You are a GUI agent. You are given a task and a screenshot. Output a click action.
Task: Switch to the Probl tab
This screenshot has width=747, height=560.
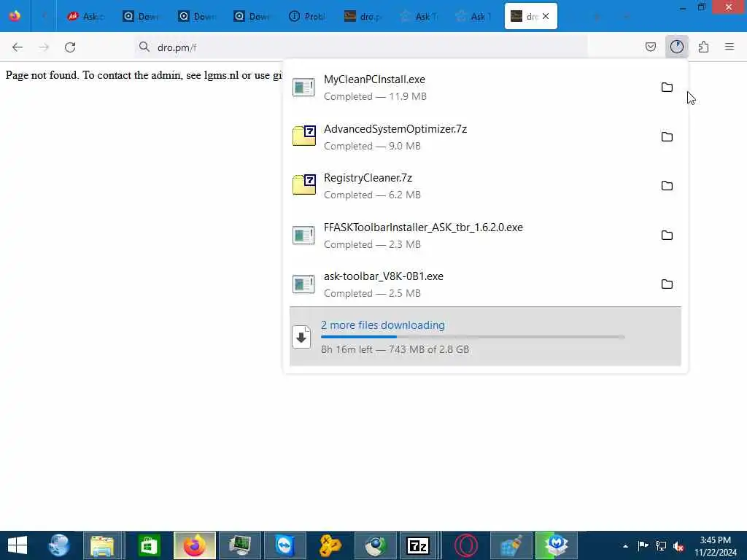tap(307, 16)
